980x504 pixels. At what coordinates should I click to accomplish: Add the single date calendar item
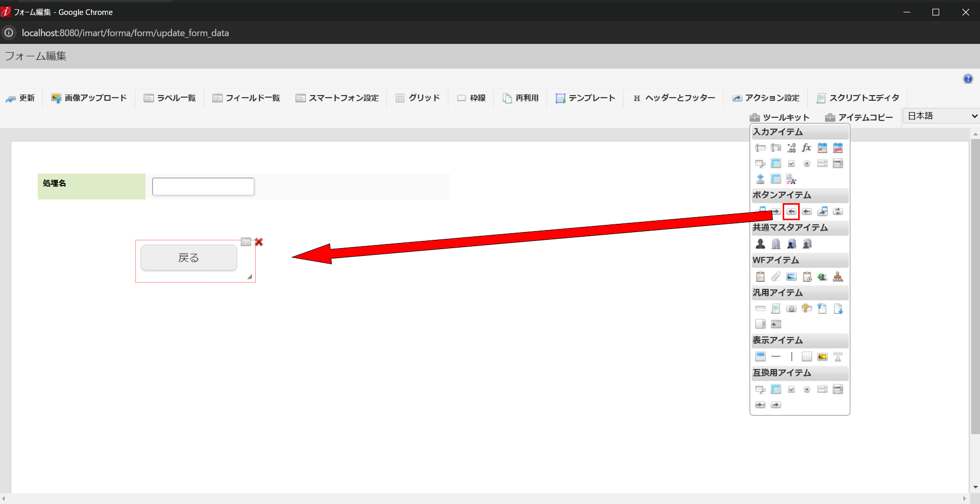822,148
